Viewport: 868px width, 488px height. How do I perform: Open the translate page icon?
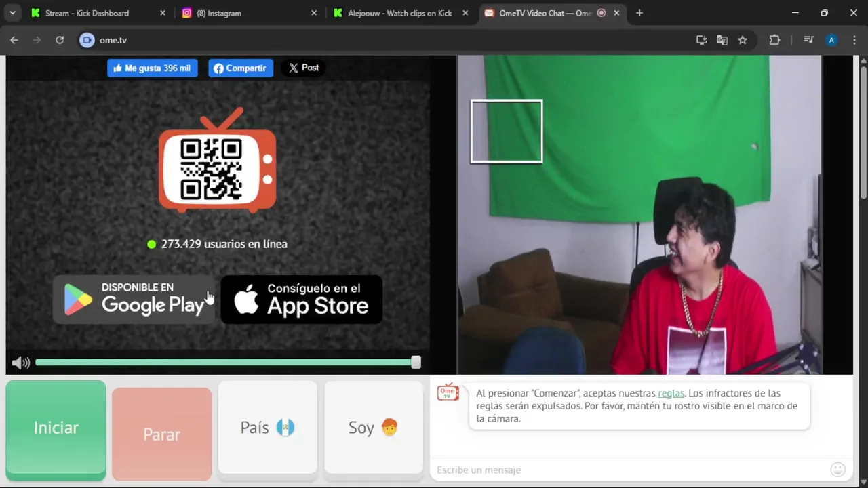(722, 40)
